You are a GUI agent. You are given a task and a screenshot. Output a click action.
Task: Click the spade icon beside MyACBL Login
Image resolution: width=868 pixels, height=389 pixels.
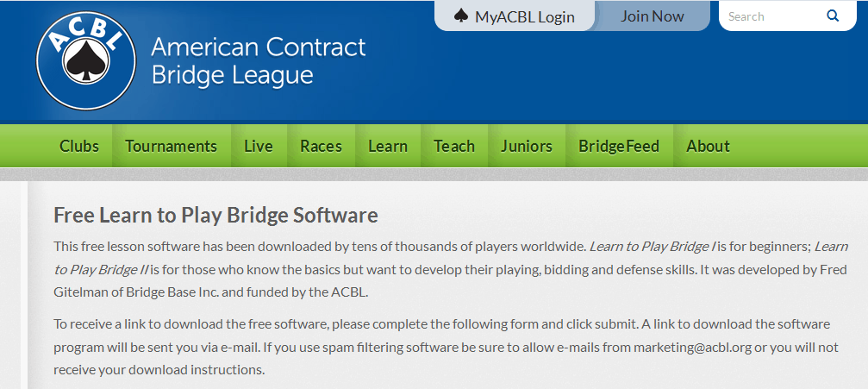click(460, 16)
